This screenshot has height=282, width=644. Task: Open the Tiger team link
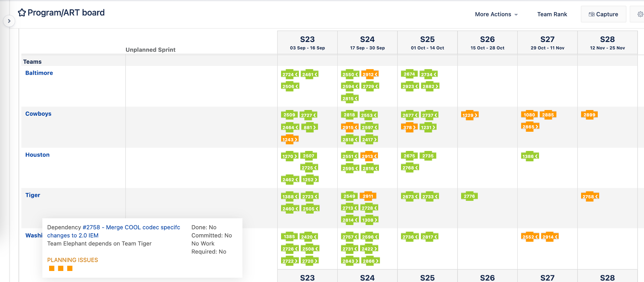click(x=33, y=195)
